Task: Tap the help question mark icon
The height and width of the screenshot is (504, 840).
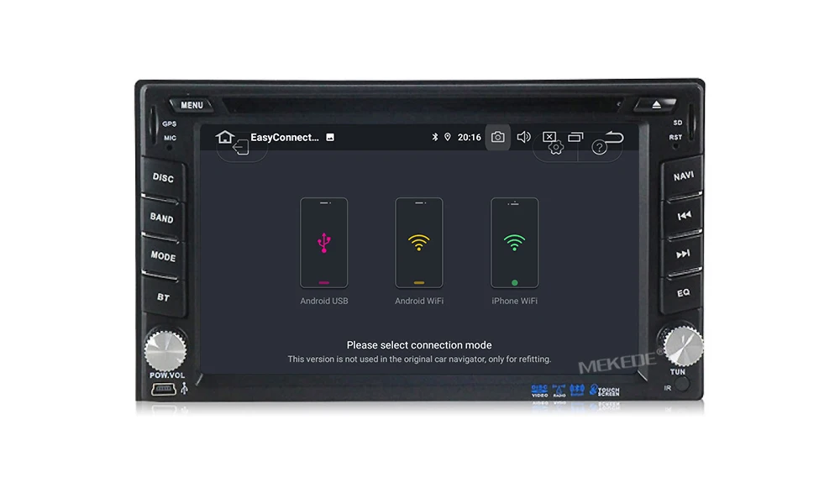Action: click(599, 147)
